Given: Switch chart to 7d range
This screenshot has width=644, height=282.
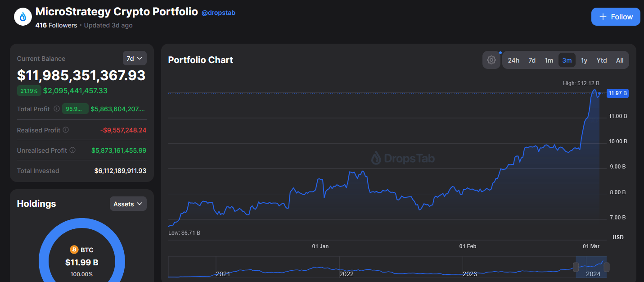Looking at the screenshot, I should [532, 60].
